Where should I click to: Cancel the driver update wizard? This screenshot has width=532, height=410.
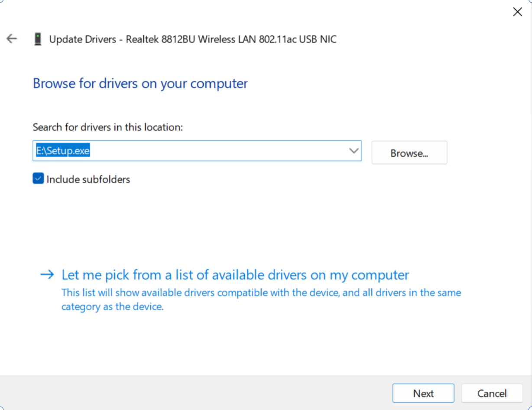click(492, 393)
